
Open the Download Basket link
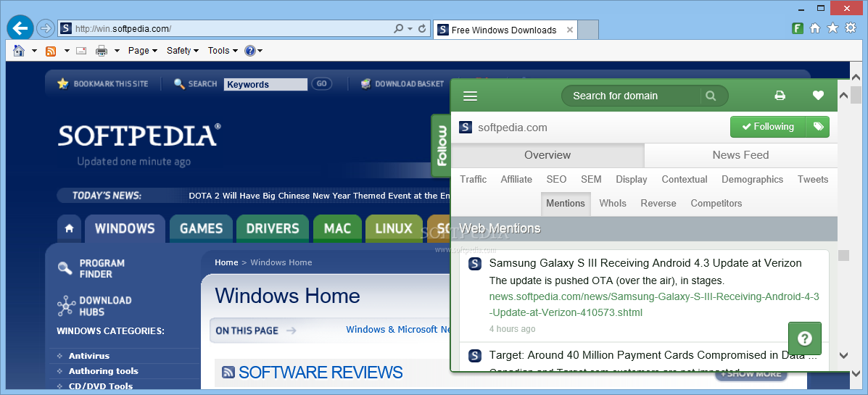tap(409, 84)
